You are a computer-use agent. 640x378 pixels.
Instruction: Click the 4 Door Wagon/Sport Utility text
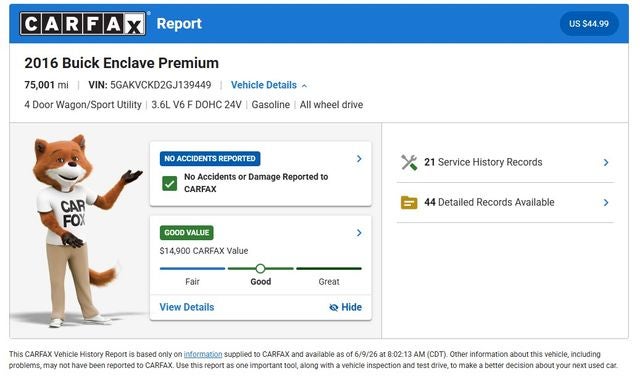coord(83,105)
